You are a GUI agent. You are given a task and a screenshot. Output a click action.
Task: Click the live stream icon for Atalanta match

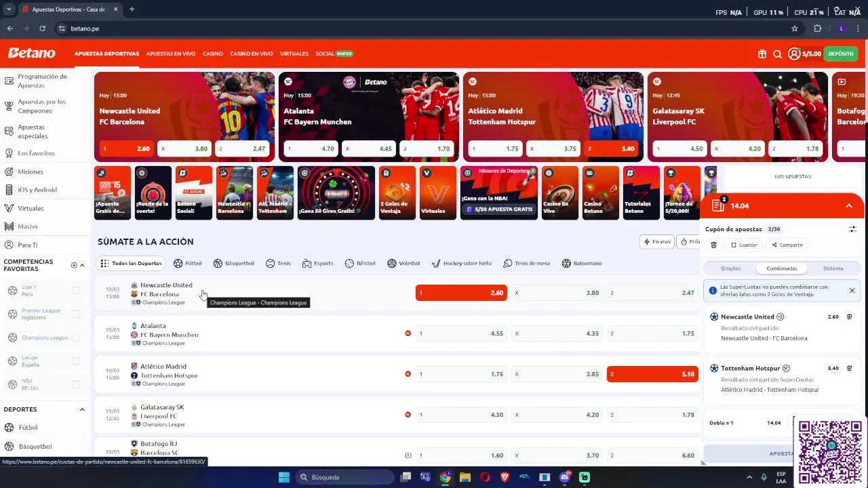point(408,333)
